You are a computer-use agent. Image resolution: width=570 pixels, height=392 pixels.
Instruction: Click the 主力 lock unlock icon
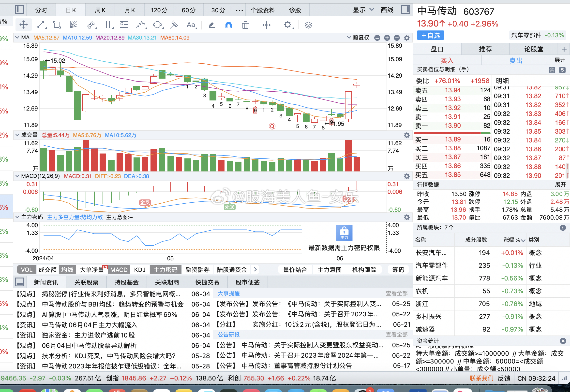344,233
